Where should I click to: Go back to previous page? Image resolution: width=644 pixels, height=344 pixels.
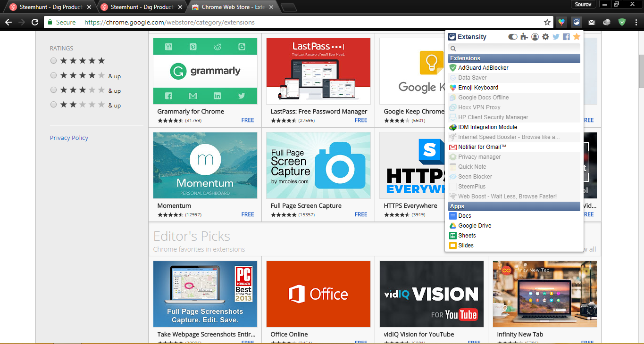[8, 22]
